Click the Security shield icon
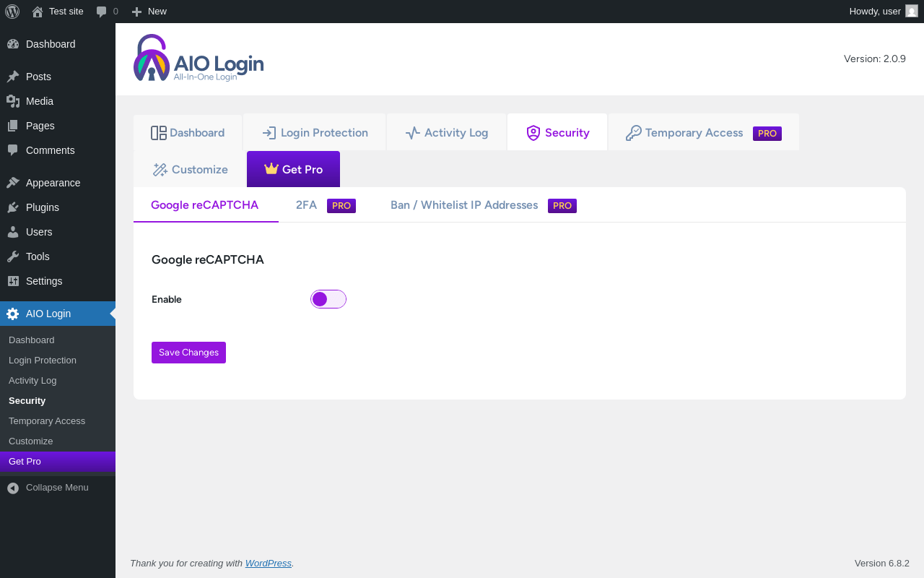 point(533,133)
